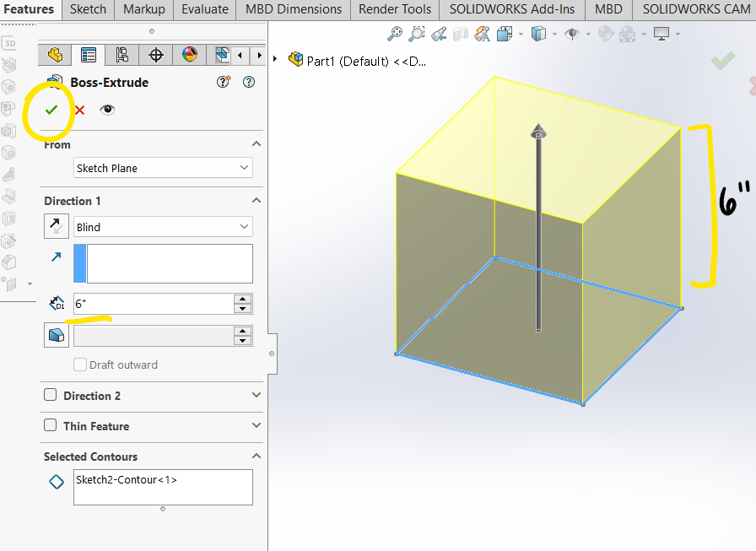This screenshot has width=756, height=551.
Task: Click the D1 depth icon
Action: 57,303
